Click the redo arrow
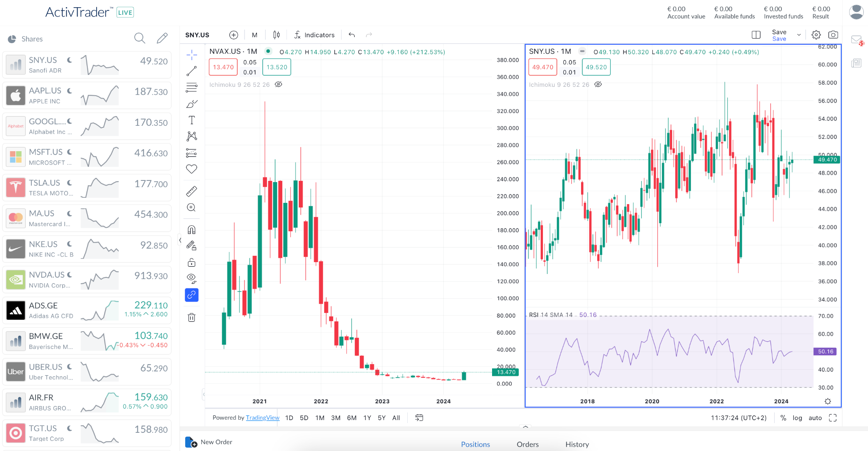The width and height of the screenshot is (868, 451). coord(369,35)
